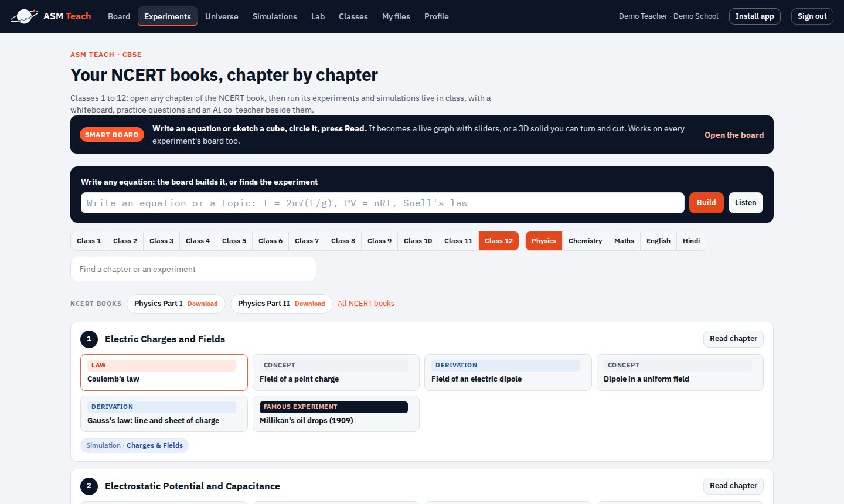Focus the equation or topic input

click(383, 203)
